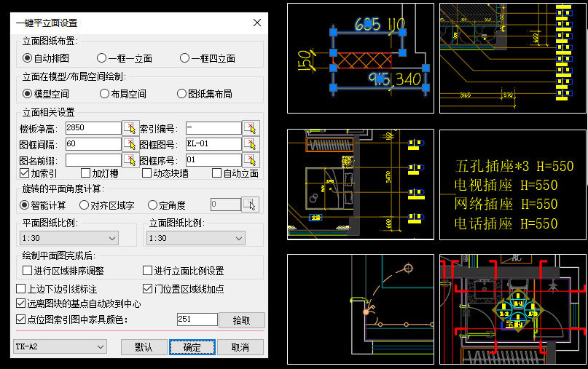Viewport: 588px width, 369px height.
Task: Click the 图框序号 field with 01
Action: coord(213,160)
